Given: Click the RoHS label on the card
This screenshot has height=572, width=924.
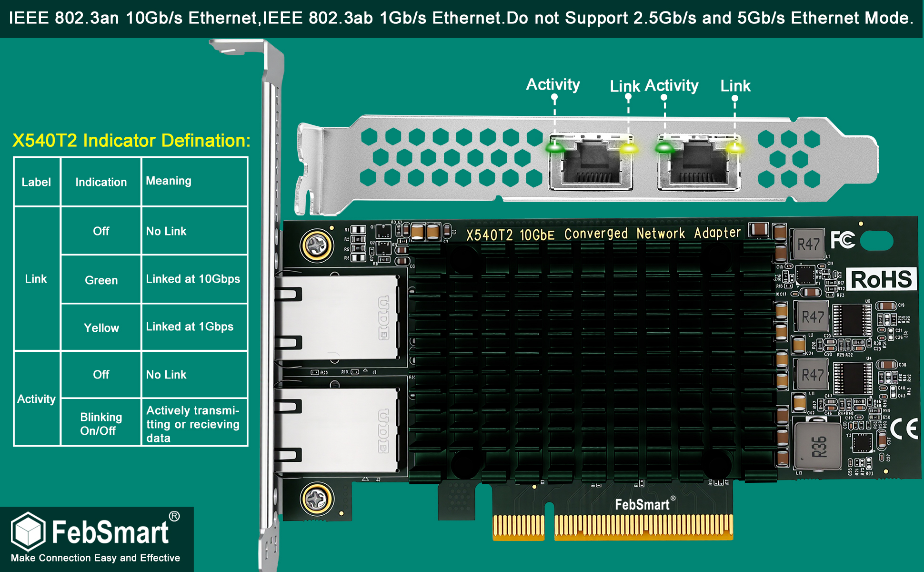Looking at the screenshot, I should [882, 279].
